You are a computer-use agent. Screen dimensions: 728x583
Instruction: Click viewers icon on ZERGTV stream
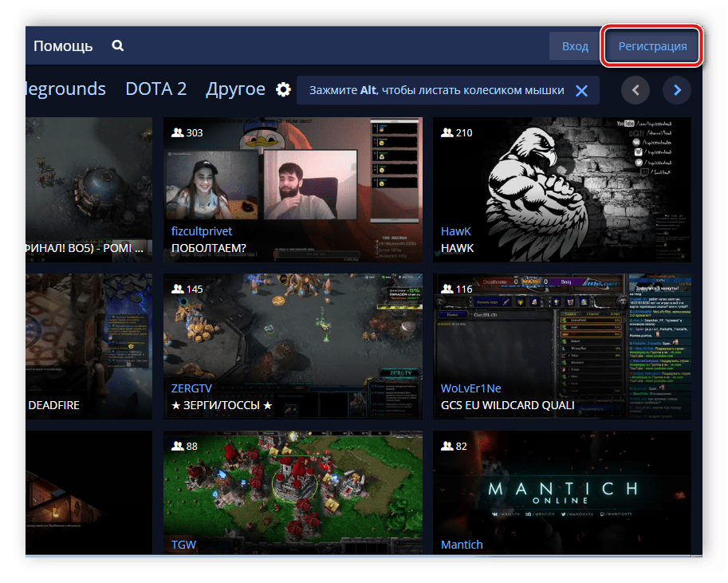click(176, 289)
